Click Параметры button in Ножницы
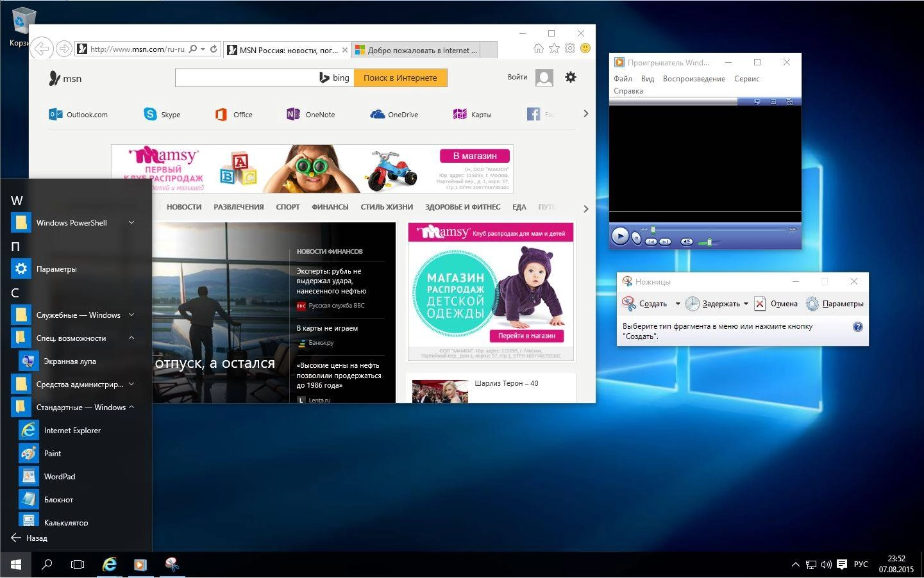 835,304
